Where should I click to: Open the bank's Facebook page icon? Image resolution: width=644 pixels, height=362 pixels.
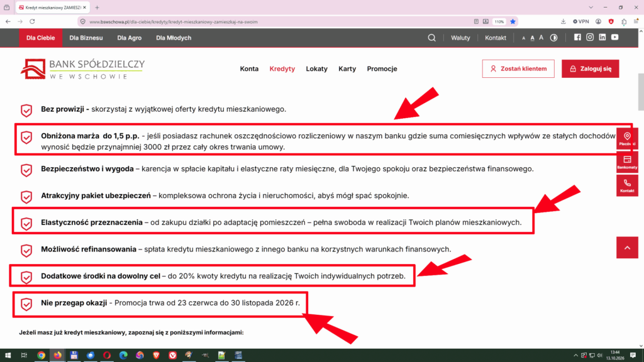[577, 37]
